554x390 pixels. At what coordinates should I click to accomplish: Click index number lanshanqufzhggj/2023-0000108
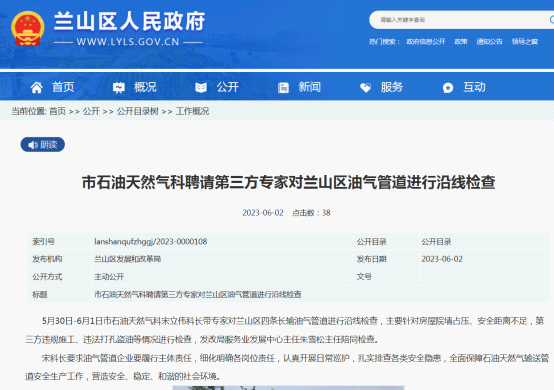151,242
